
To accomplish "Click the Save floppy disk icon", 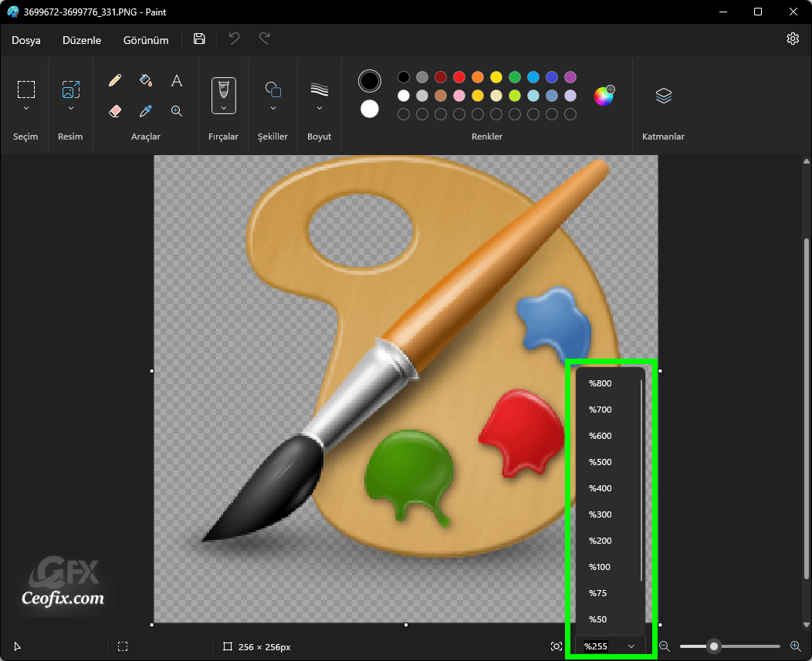I will tap(199, 39).
